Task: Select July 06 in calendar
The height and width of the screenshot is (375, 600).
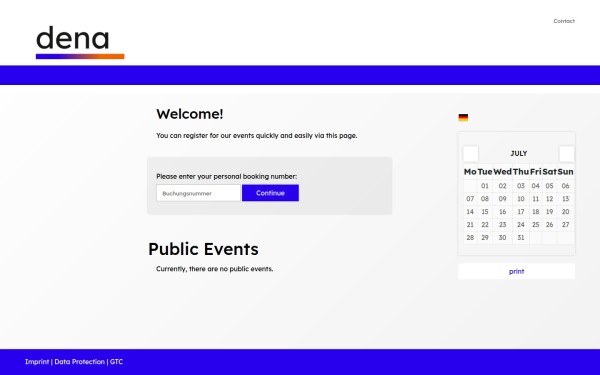Action: [566, 186]
